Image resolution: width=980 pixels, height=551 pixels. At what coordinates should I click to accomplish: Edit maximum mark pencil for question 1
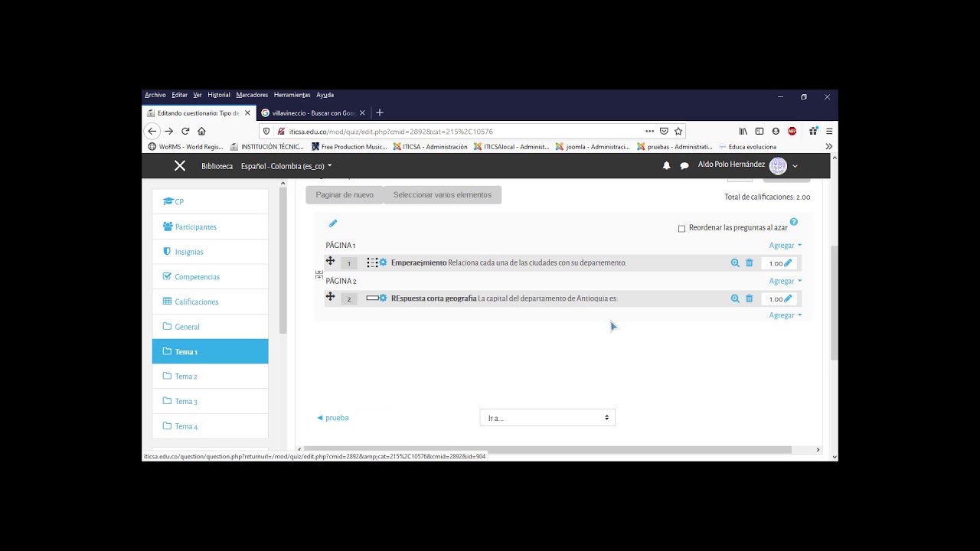(788, 262)
